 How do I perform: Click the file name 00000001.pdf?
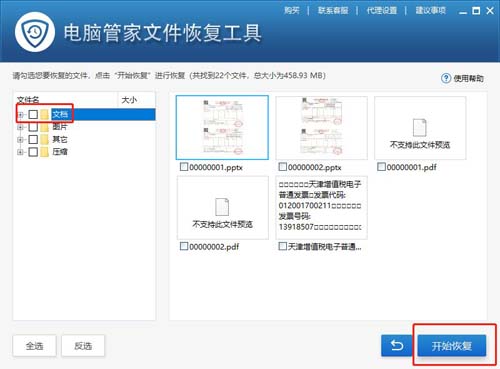point(411,167)
